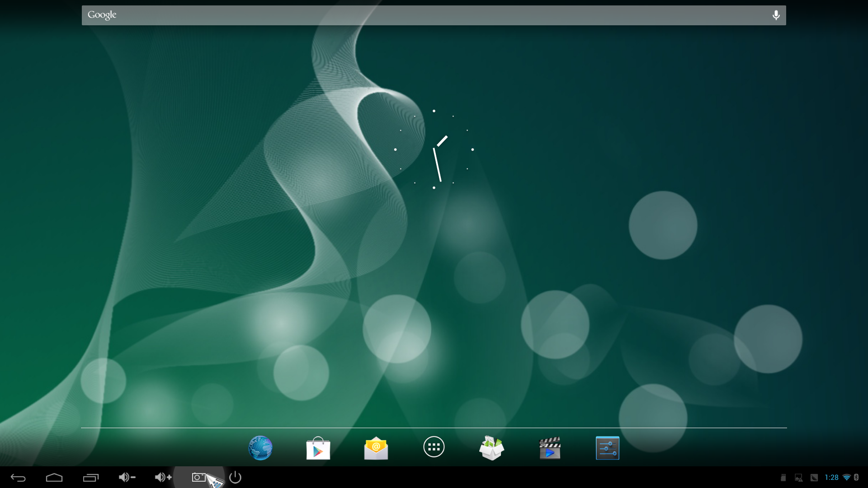
Task: Launch the Google Play Store app
Action: [318, 448]
